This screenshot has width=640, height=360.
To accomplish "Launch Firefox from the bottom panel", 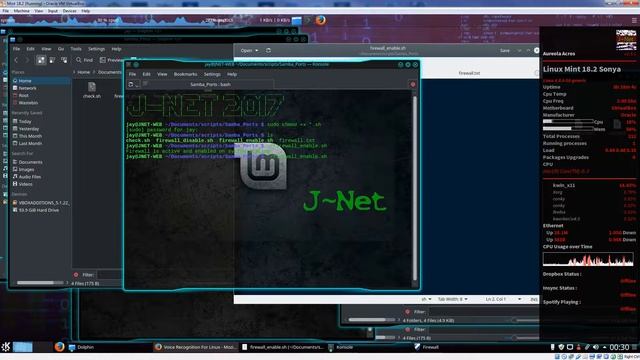I will pyautogui.click(x=60, y=347).
